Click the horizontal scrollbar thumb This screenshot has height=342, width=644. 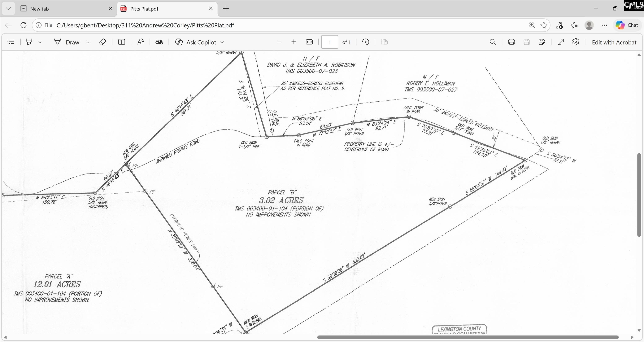point(468,337)
